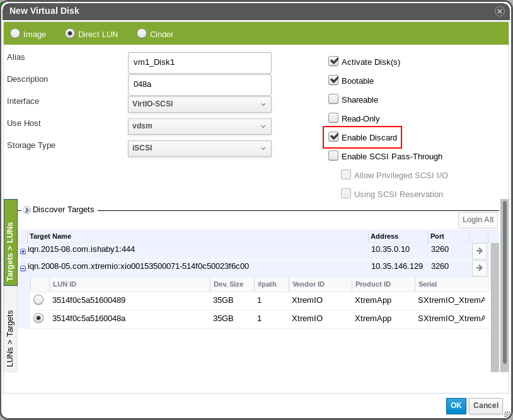Select the Image disk type radio button
The image size is (513, 420).
pos(15,34)
